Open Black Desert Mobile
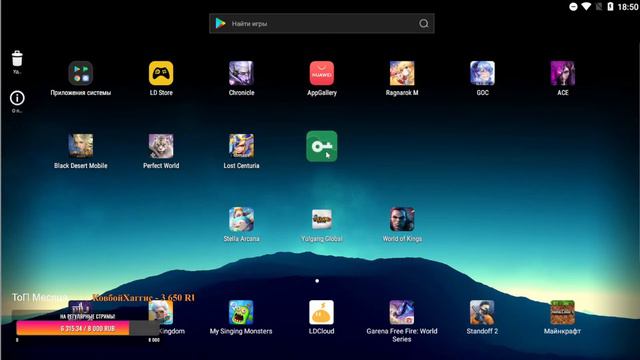640x360 pixels. click(80, 146)
